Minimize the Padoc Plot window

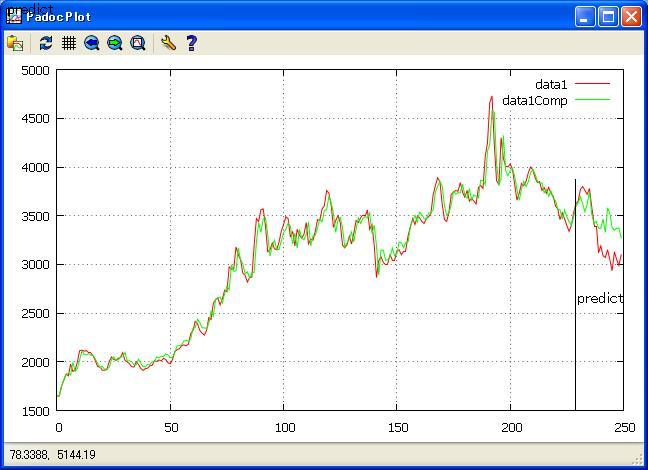click(x=586, y=17)
